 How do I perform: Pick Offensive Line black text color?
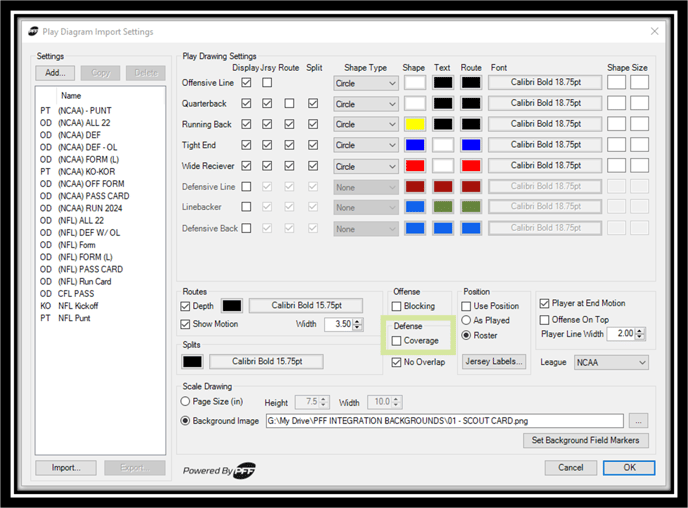[443, 82]
